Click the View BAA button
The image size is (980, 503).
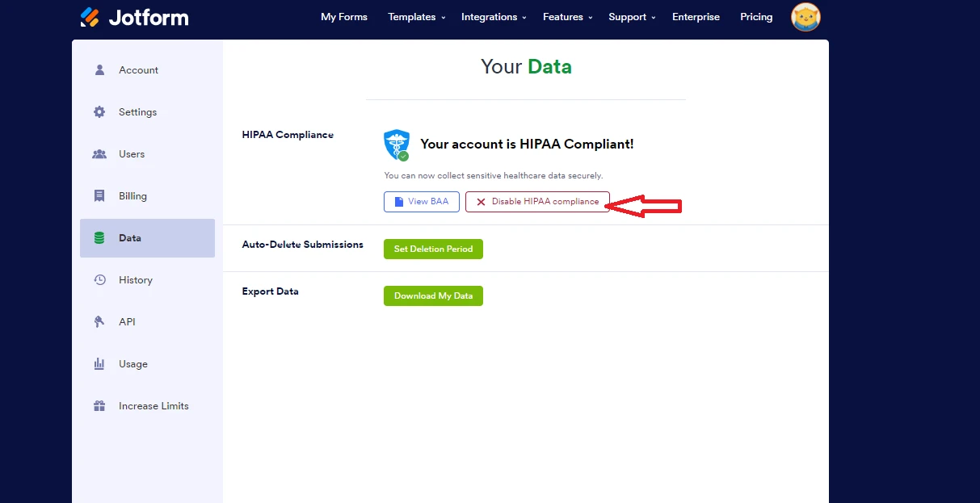(x=421, y=202)
